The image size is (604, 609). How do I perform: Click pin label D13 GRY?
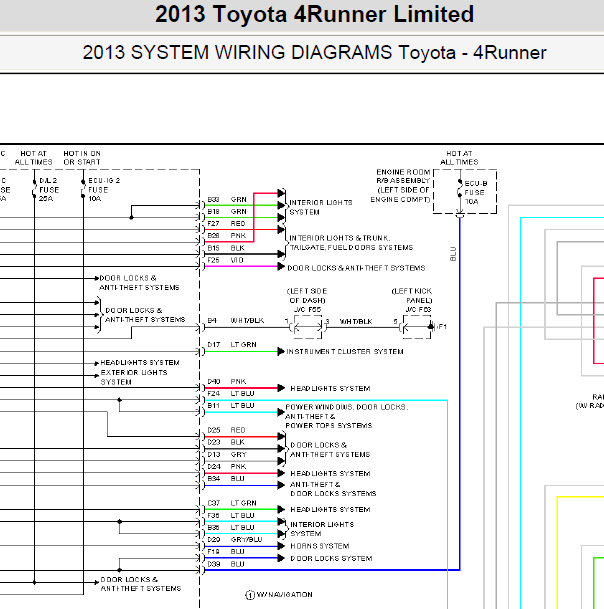[x=227, y=454]
